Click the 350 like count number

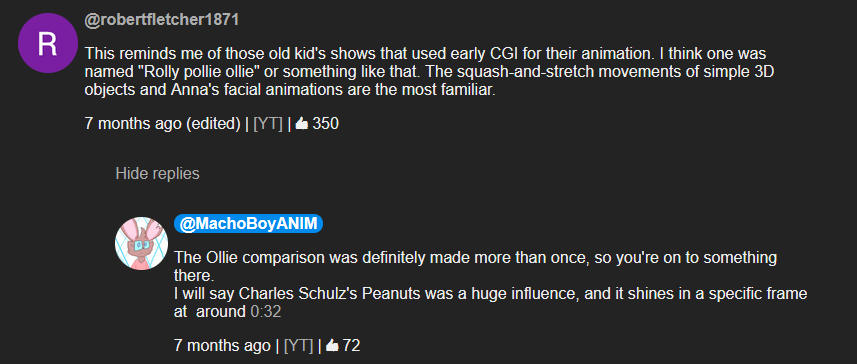[326, 124]
